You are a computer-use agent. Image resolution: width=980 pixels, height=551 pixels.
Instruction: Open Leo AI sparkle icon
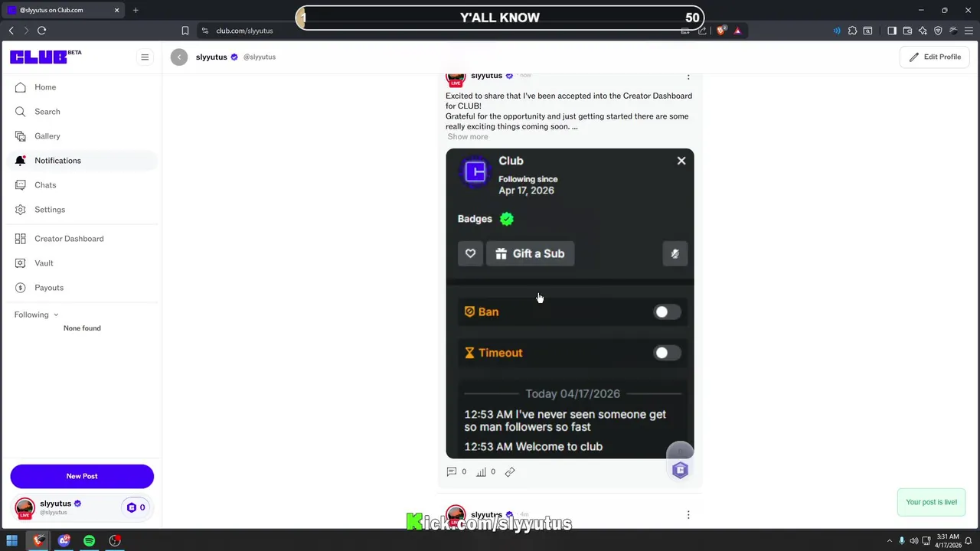923,31
